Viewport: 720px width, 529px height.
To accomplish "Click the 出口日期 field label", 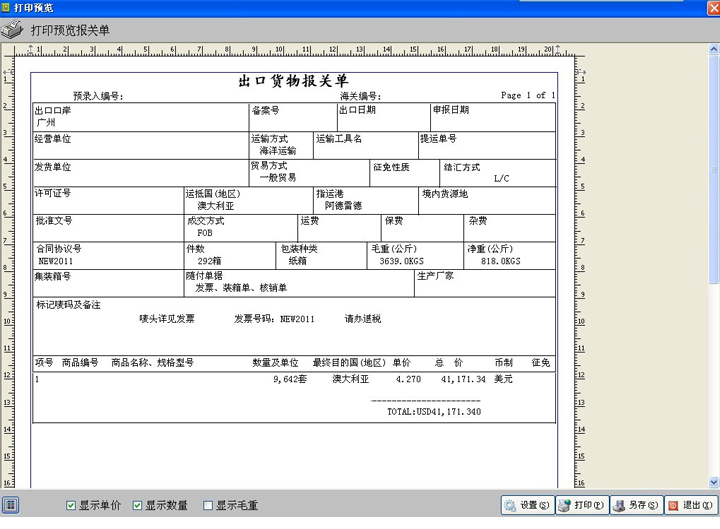I will click(x=357, y=110).
